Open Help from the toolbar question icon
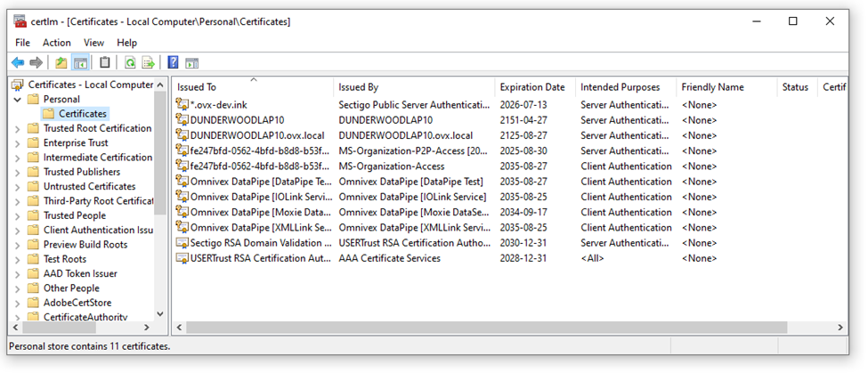868x373 pixels. [x=173, y=62]
